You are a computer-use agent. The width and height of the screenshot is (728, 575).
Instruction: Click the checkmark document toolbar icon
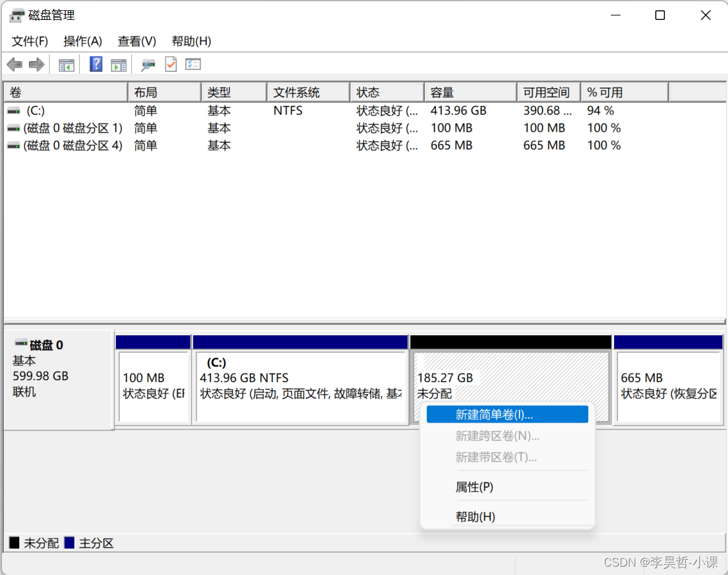click(x=171, y=64)
